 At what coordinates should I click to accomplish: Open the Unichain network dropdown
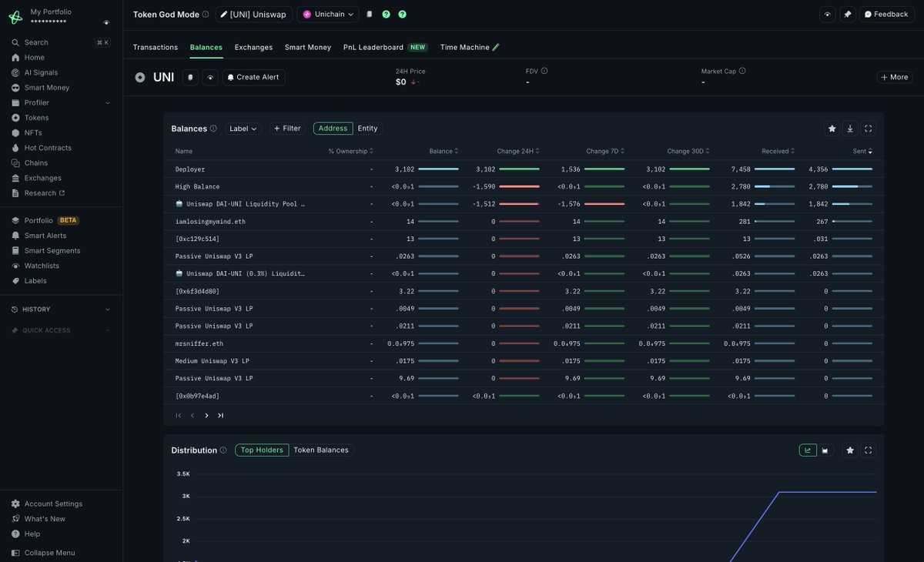(x=328, y=14)
